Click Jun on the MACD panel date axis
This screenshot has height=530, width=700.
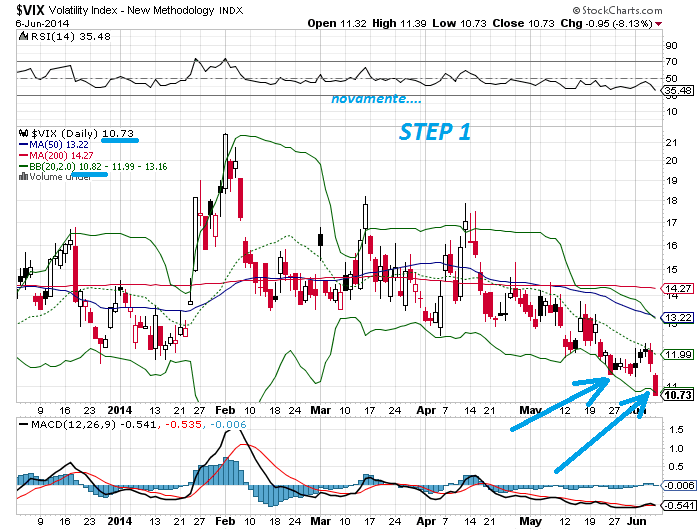637,521
